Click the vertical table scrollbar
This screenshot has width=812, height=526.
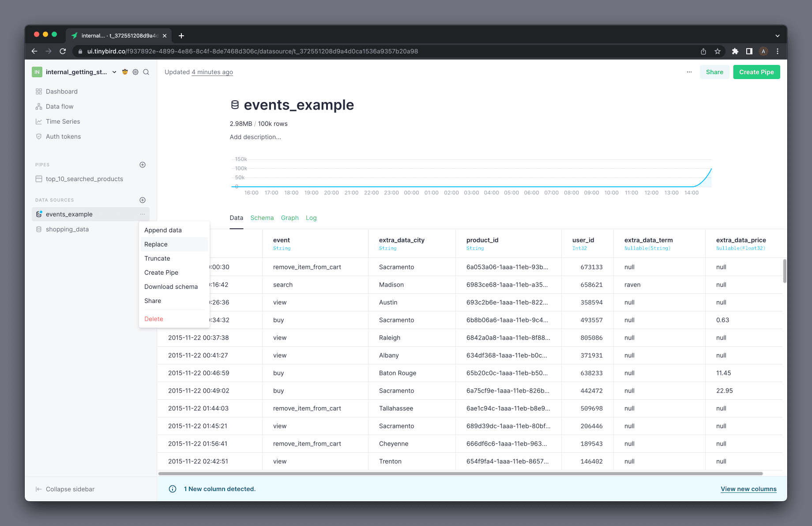tap(785, 271)
